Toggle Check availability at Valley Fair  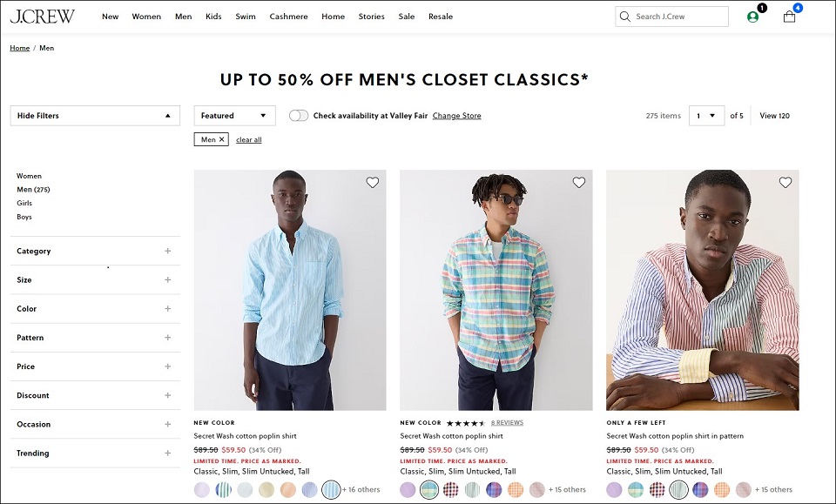click(x=299, y=116)
